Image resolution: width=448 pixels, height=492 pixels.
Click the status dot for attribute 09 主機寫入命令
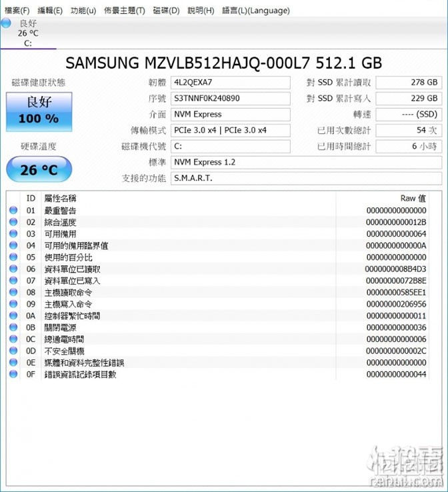[x=13, y=304]
